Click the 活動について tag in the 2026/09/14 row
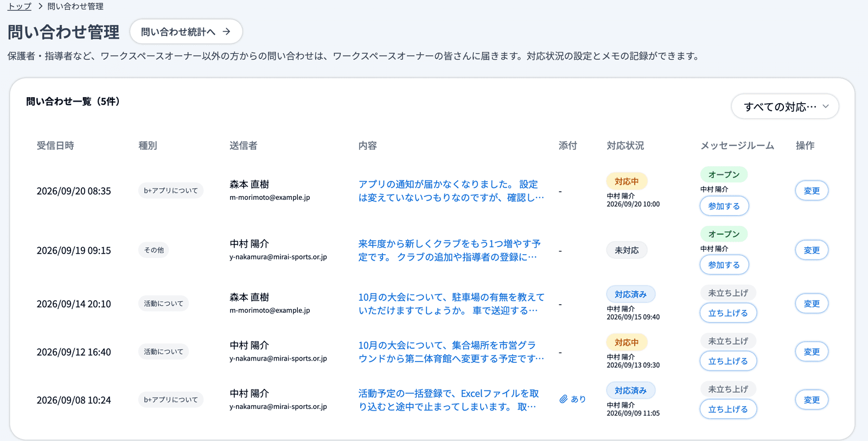The height and width of the screenshot is (441, 868). pos(163,304)
